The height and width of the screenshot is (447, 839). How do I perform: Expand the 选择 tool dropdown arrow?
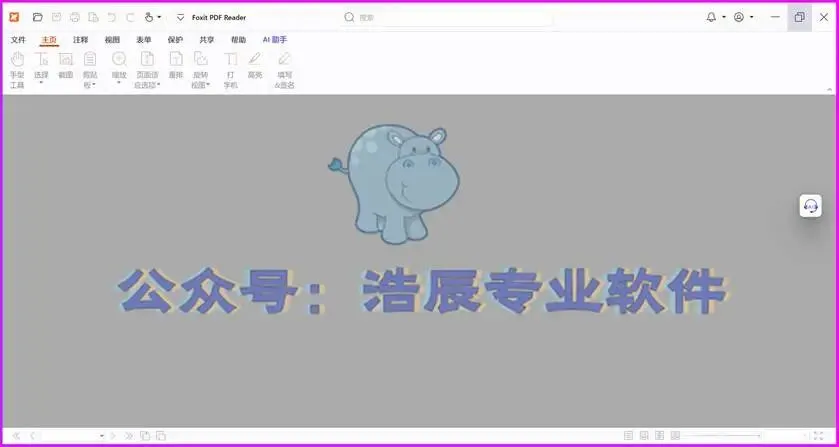pos(41,83)
